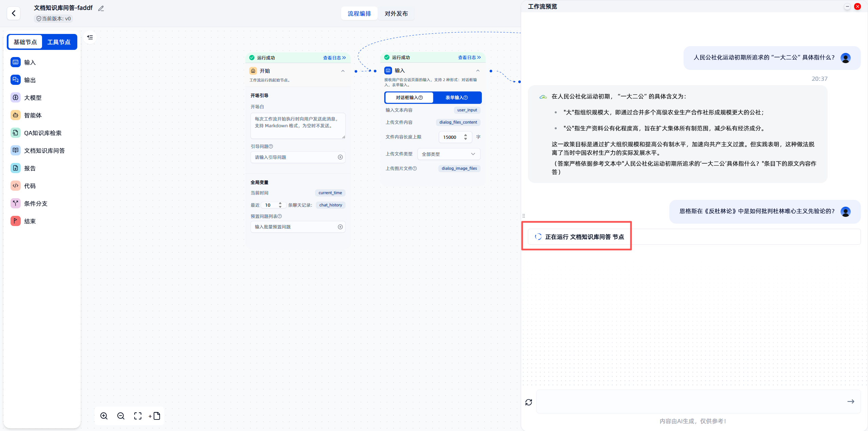Collapse the 开始 node chevron
Viewport: 868px width, 431px height.
[343, 71]
